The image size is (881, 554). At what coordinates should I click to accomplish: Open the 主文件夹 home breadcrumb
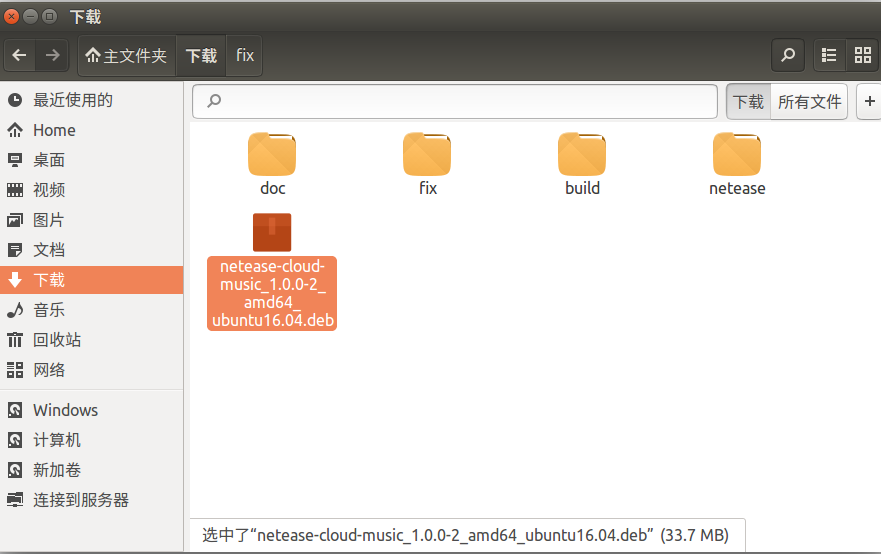pos(127,55)
